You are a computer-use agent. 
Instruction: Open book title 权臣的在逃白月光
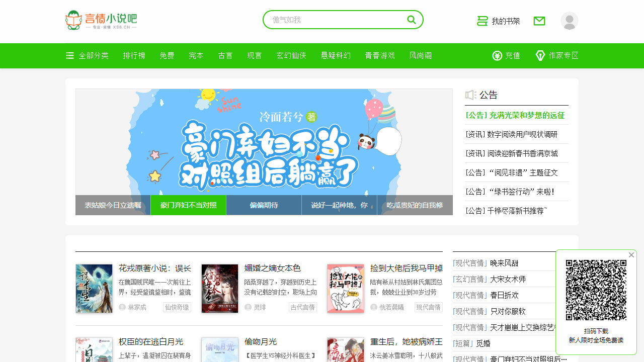pyautogui.click(x=151, y=342)
